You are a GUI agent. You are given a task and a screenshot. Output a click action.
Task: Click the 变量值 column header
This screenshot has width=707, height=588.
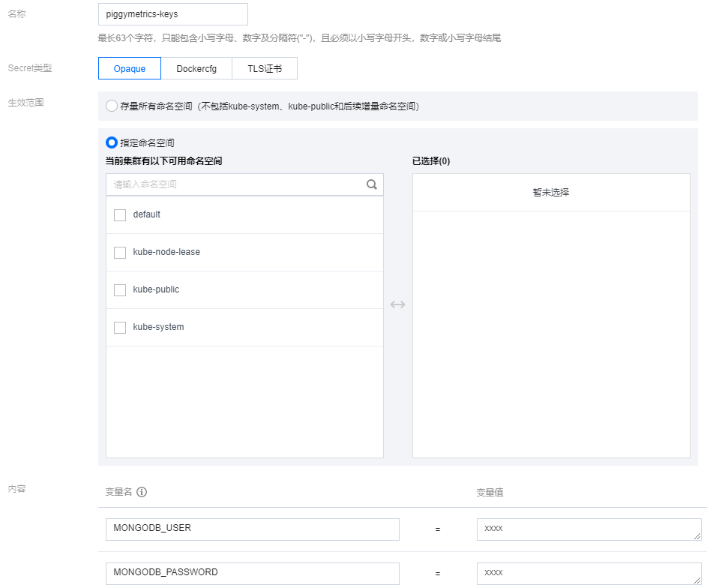490,493
